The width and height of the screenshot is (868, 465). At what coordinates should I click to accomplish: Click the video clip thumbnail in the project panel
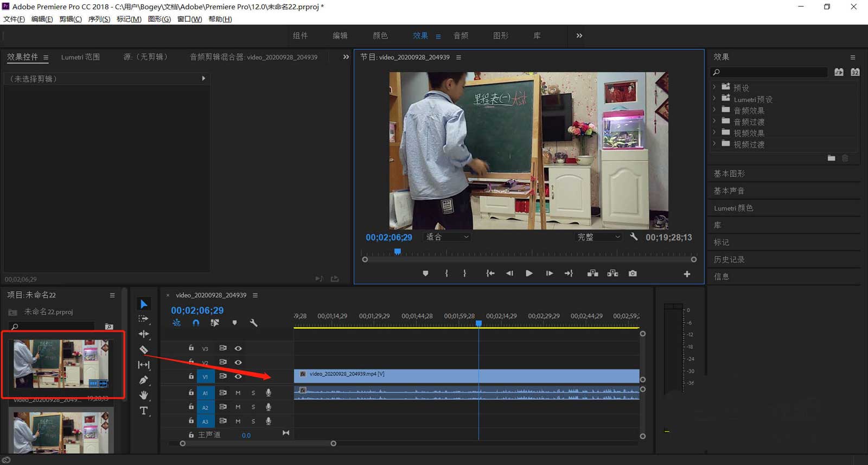(x=61, y=363)
